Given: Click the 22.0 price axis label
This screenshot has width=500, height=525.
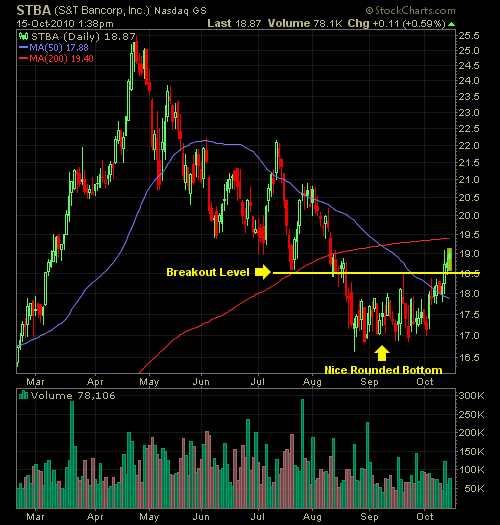Looking at the screenshot, I should 469,146.
